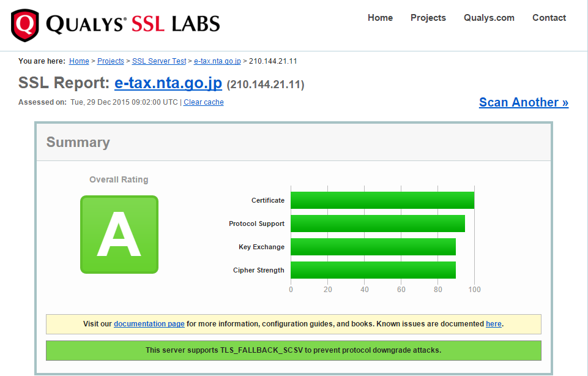
Task: Open the Home navigation menu item
Action: [x=380, y=18]
